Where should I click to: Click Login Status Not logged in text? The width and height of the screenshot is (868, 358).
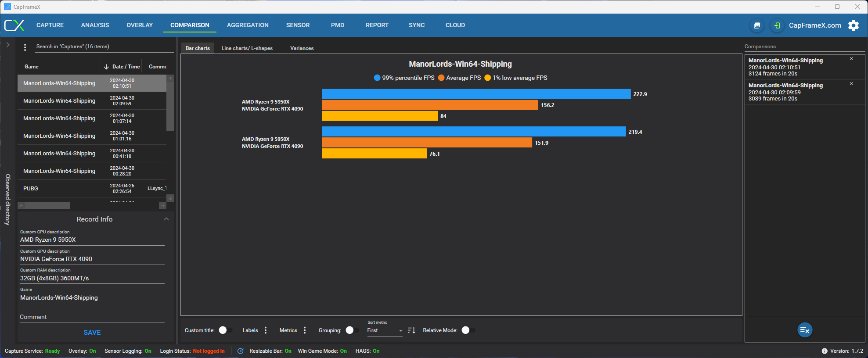tap(209, 351)
